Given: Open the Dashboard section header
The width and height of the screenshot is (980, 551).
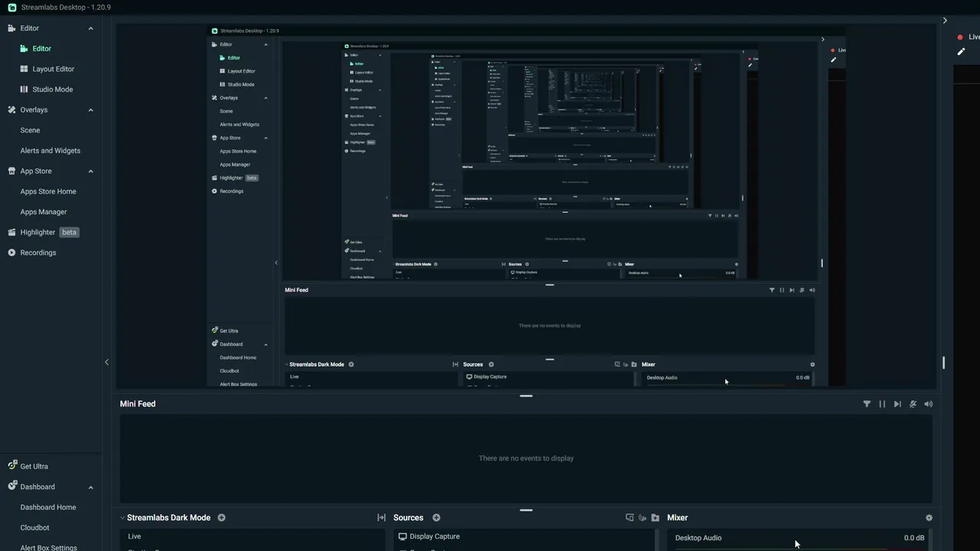Looking at the screenshot, I should [x=37, y=487].
